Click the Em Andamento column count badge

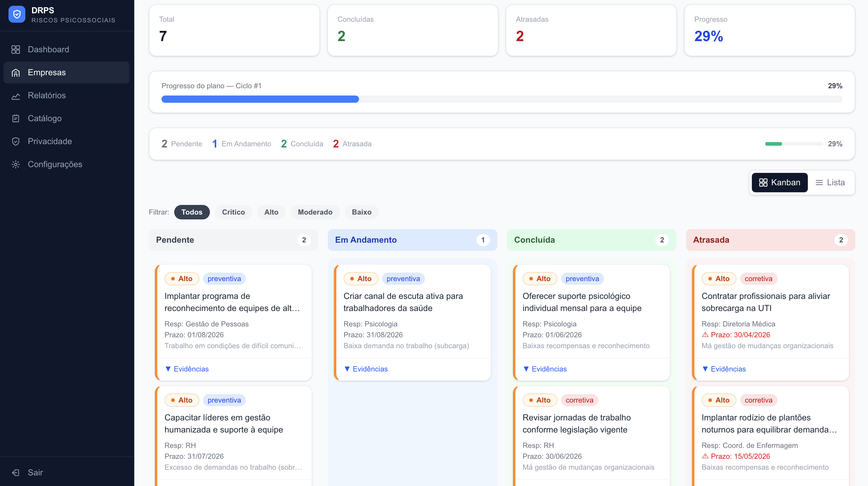pyautogui.click(x=483, y=240)
